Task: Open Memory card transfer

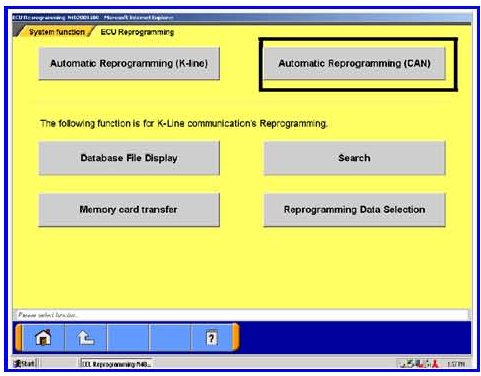Action: coord(129,210)
